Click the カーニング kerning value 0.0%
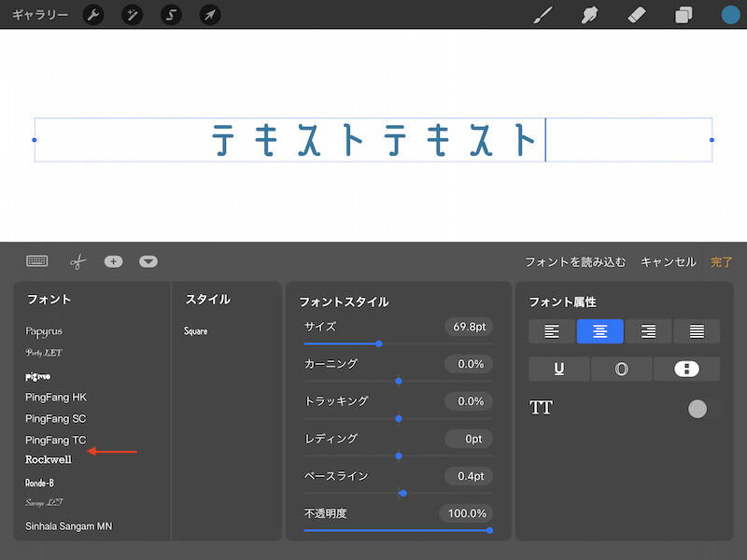 (x=469, y=364)
